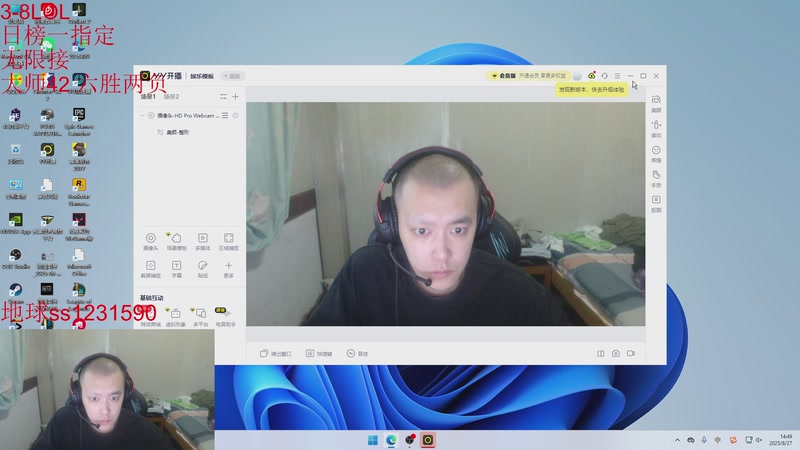Screen dimensions: 800x450
Task: Open the YY开播 app icon on the taskbar
Action: pos(428,440)
